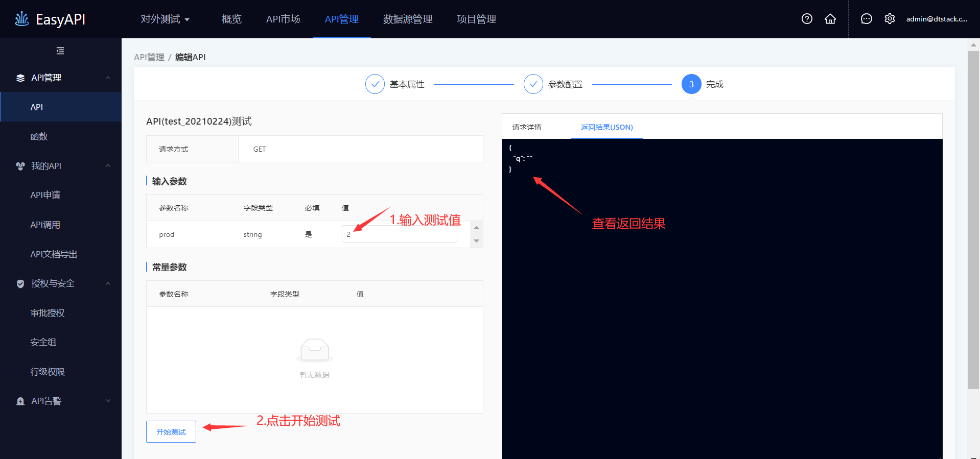The width and height of the screenshot is (980, 459).
Task: Switch to the 请求详情 tab
Action: (x=527, y=127)
